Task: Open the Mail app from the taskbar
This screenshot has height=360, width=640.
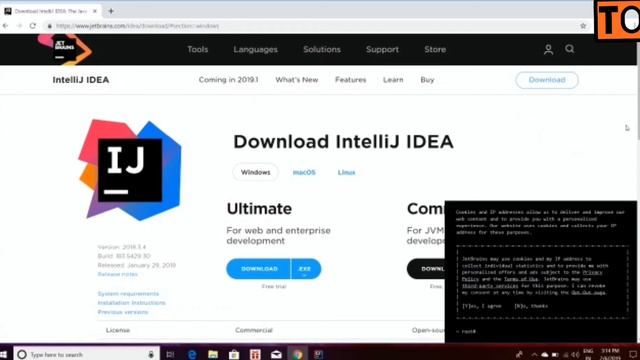Action: pyautogui.click(x=276, y=354)
